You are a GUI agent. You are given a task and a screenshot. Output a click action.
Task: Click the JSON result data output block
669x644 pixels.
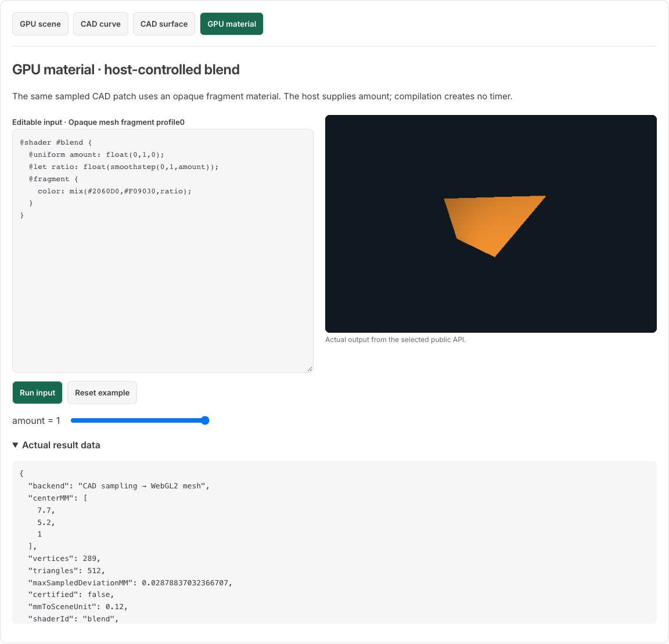334,542
